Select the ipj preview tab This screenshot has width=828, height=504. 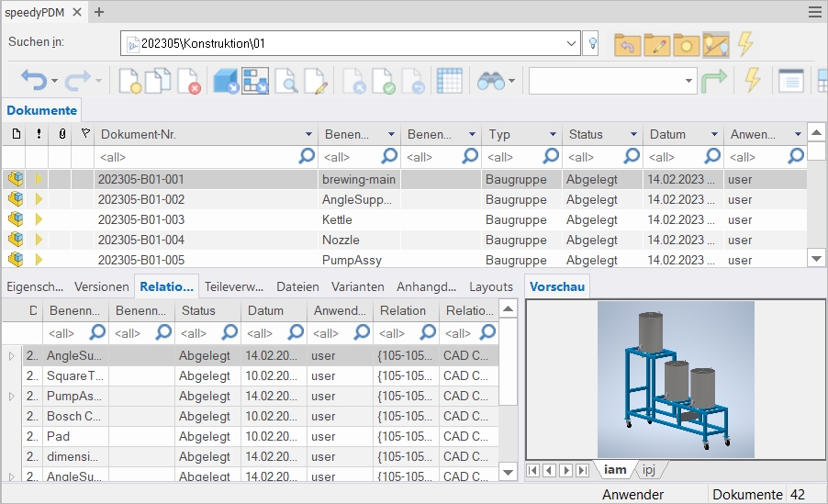pyautogui.click(x=648, y=470)
